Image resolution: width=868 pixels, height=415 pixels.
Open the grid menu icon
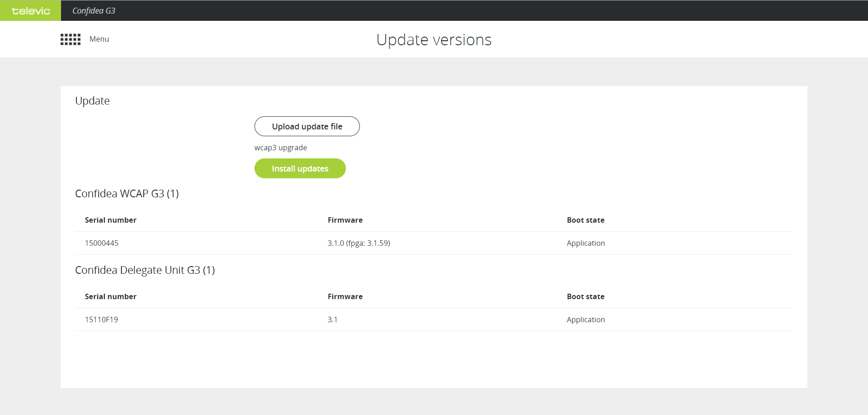click(71, 39)
